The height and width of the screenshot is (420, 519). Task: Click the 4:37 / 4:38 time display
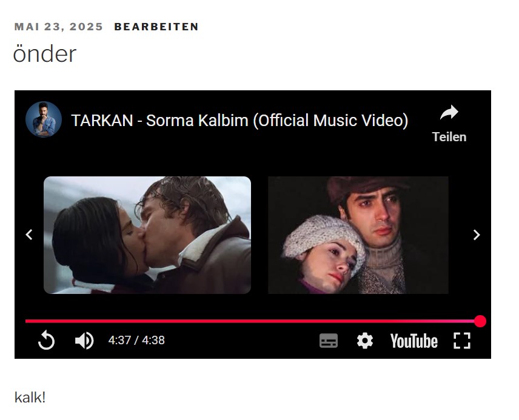point(136,340)
